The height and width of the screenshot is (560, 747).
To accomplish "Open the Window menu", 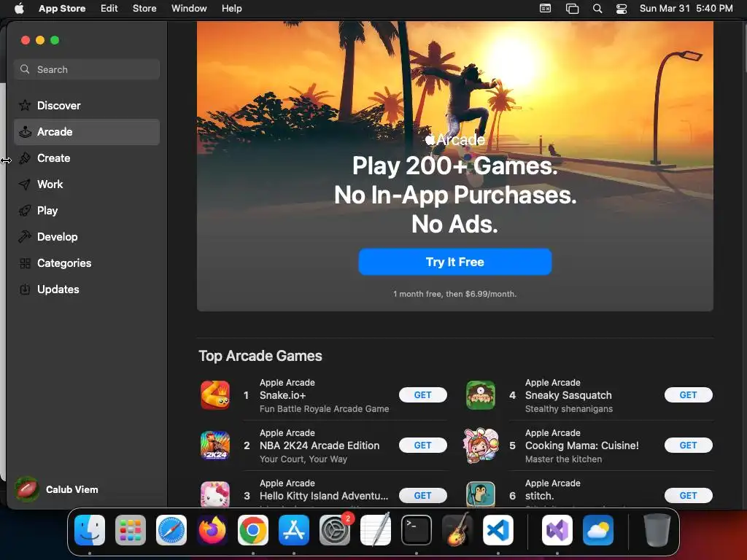I will pos(189,8).
